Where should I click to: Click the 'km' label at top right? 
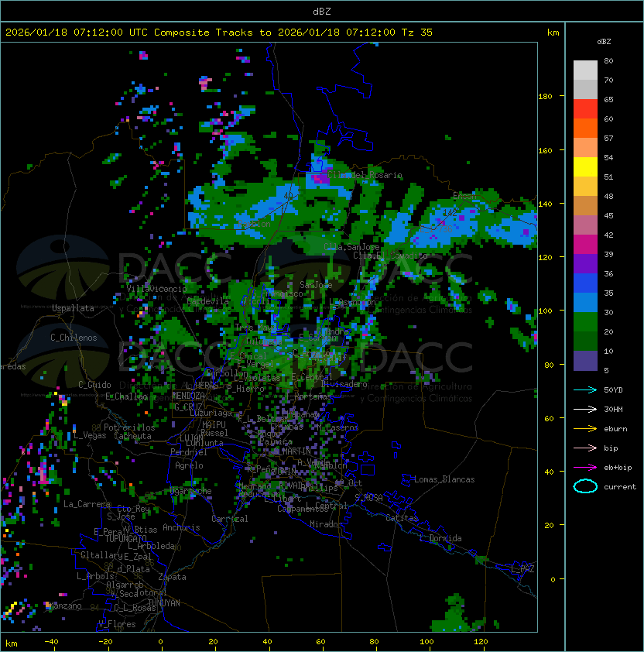pyautogui.click(x=553, y=33)
